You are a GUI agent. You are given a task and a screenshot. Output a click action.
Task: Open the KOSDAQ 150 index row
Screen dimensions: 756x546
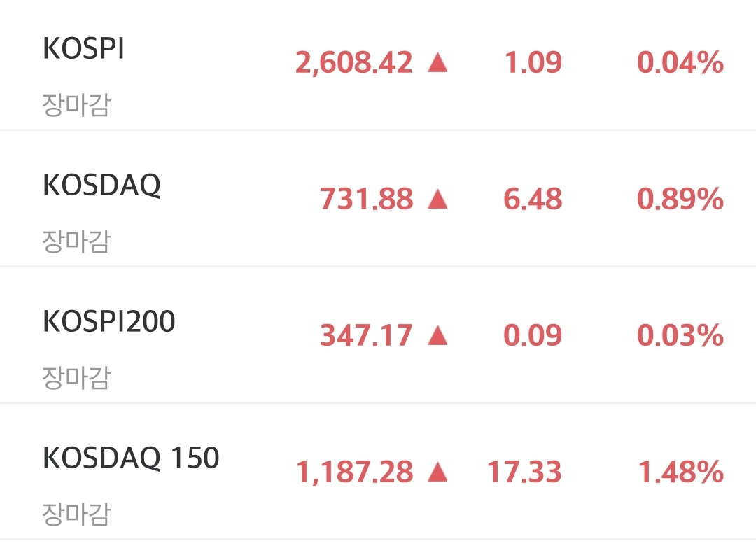click(x=378, y=471)
